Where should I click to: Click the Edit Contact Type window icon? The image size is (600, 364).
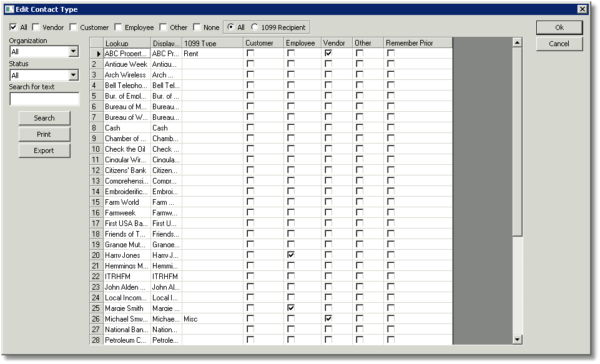click(x=9, y=9)
